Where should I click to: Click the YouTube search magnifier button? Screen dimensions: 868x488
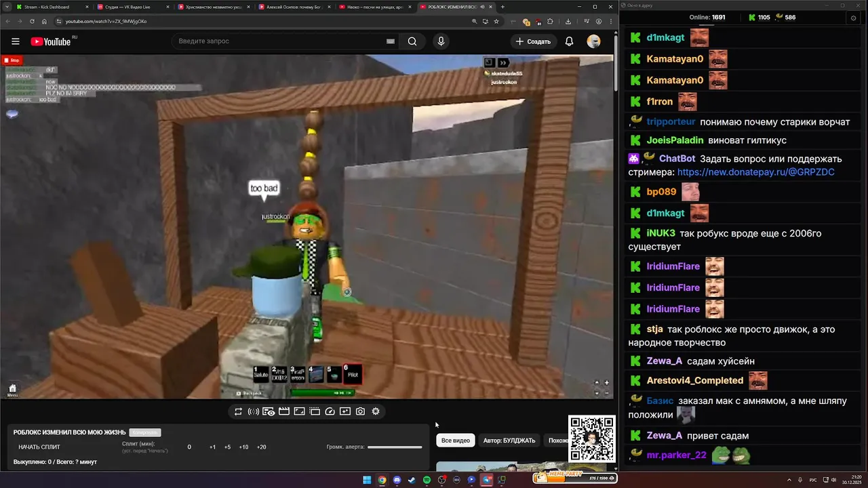point(412,41)
